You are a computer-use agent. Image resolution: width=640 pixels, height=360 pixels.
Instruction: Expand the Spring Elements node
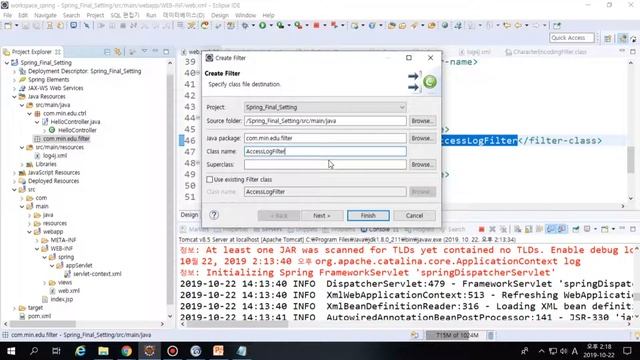click(15, 80)
